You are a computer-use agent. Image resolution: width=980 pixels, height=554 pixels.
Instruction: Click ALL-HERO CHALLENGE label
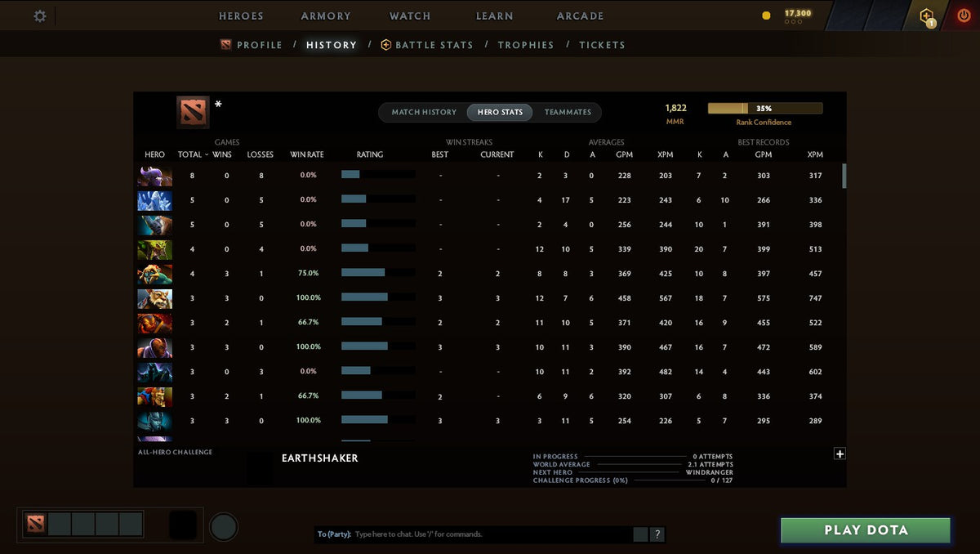click(x=175, y=452)
